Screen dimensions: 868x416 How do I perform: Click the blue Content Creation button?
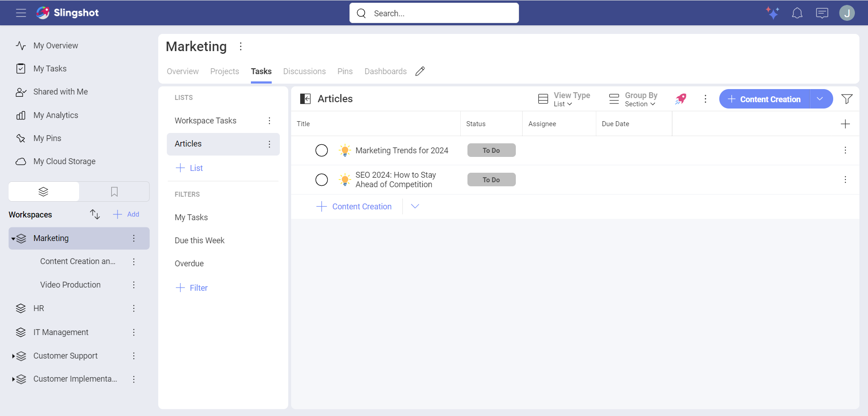764,99
